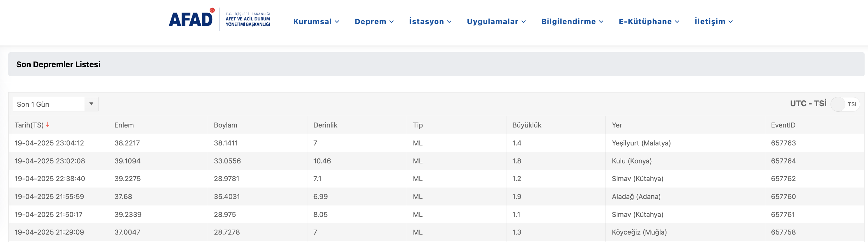
Task: Click the İletişim dropdown arrow
Action: (x=731, y=22)
